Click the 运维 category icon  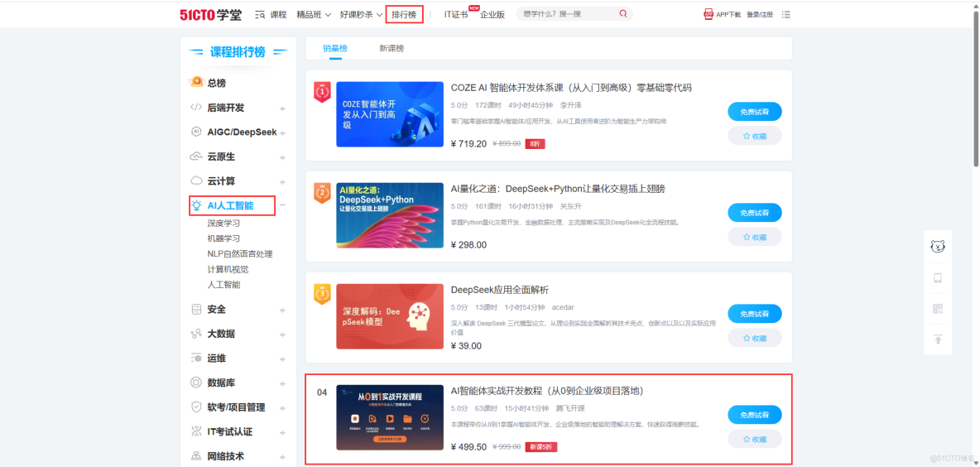point(196,359)
